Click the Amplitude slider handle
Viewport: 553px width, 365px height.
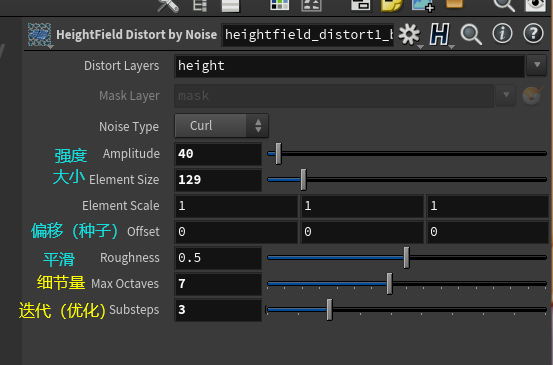(278, 154)
